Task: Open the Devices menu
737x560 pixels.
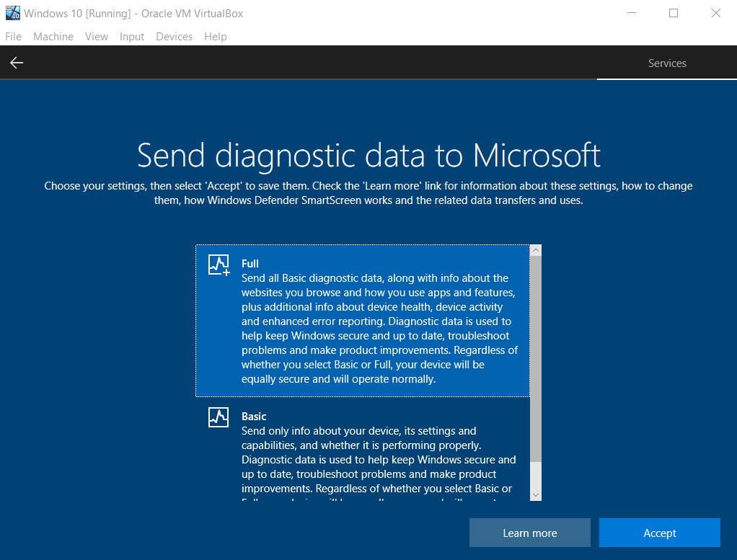Action: [x=174, y=37]
